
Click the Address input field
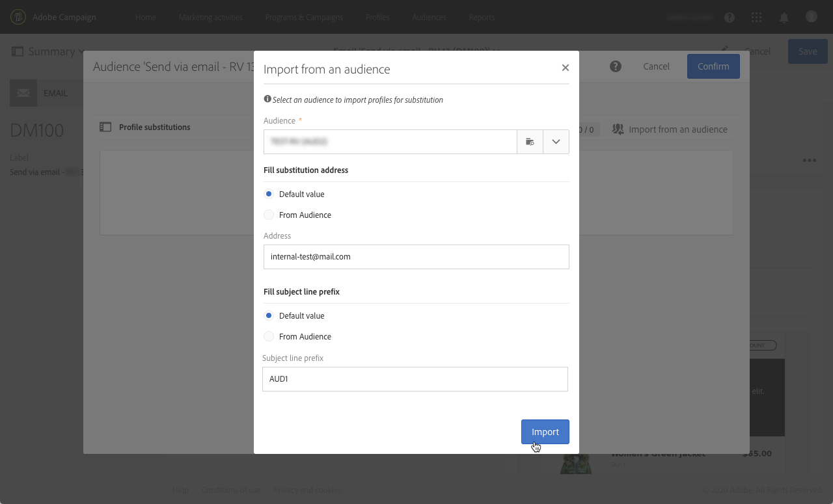416,257
